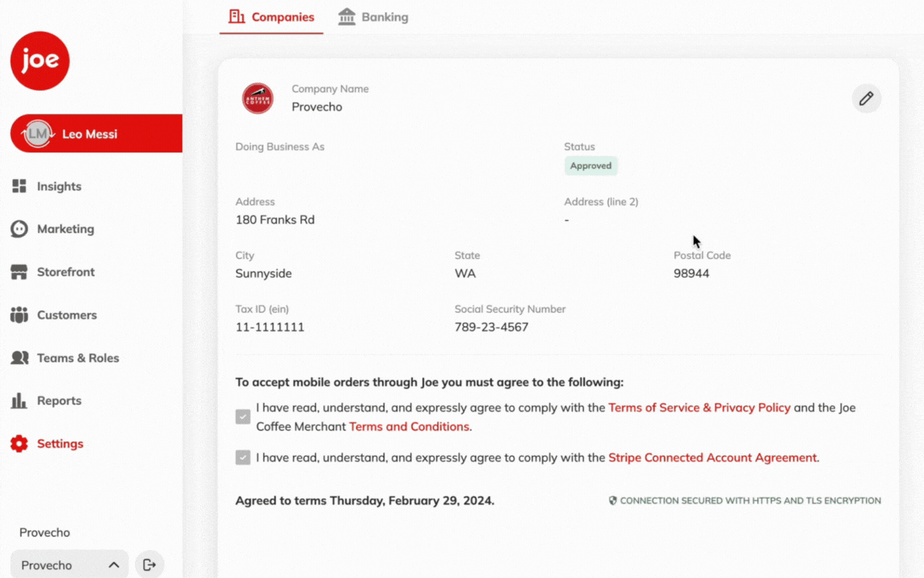Open Terms of Service & Privacy Policy link
The image size is (924, 578).
pos(699,408)
